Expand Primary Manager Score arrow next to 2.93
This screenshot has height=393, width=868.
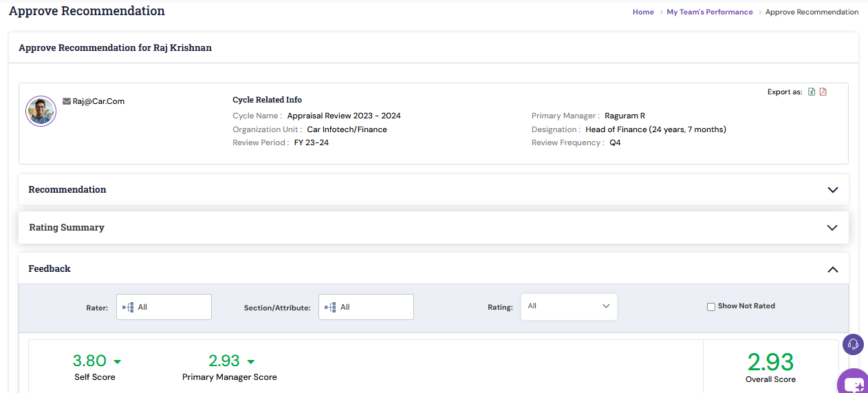[250, 362]
